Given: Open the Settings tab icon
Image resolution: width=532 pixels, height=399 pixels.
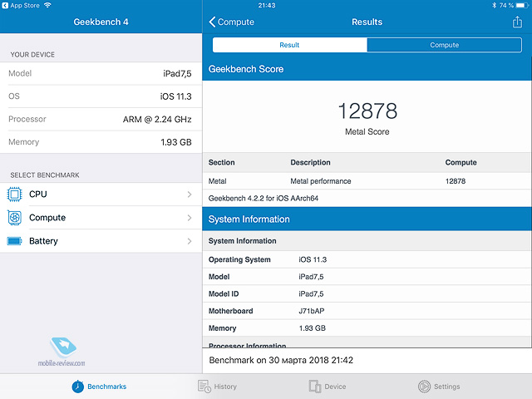Looking at the screenshot, I should [x=424, y=387].
